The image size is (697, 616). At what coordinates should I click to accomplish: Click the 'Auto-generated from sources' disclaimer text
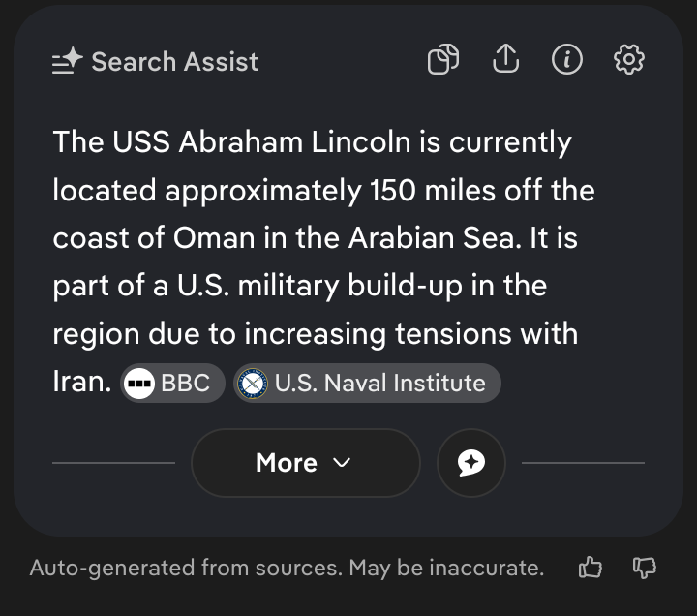(186, 568)
